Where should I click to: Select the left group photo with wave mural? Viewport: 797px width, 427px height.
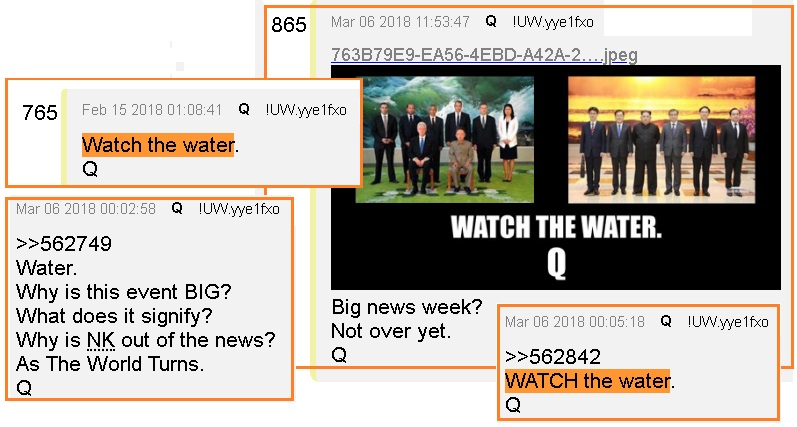pos(444,139)
